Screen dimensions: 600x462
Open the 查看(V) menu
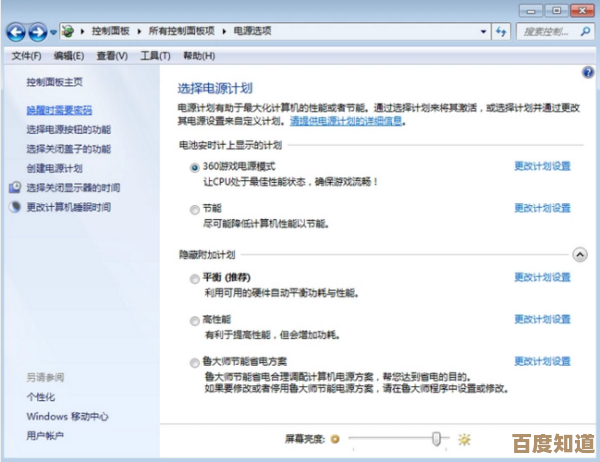pyautogui.click(x=112, y=56)
